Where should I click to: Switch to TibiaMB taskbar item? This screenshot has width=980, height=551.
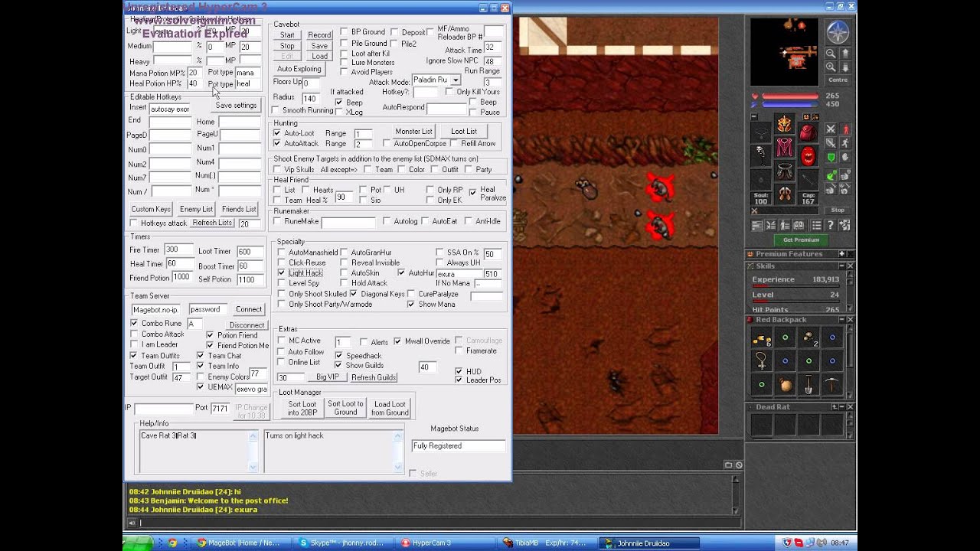pos(545,543)
